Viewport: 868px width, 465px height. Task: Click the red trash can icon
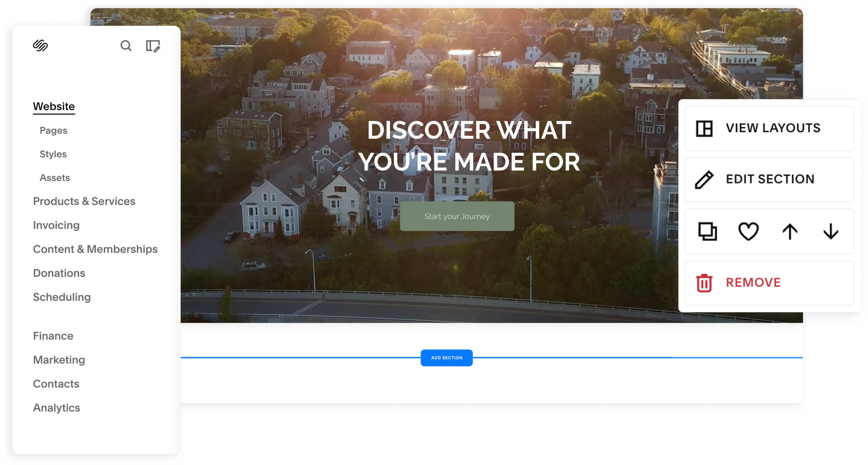click(704, 283)
